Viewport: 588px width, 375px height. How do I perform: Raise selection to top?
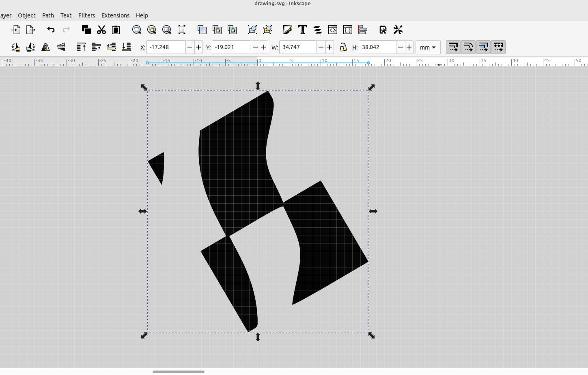(81, 47)
